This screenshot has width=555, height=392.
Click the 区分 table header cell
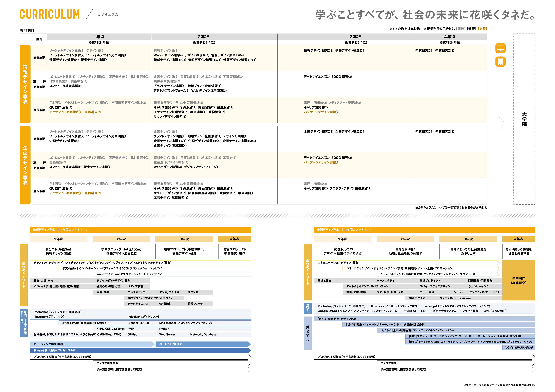point(39,39)
